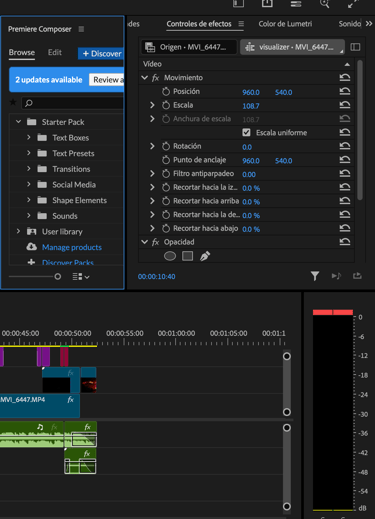Select the free-draw bezier pen mask
The width and height of the screenshot is (375, 519).
pyautogui.click(x=205, y=256)
